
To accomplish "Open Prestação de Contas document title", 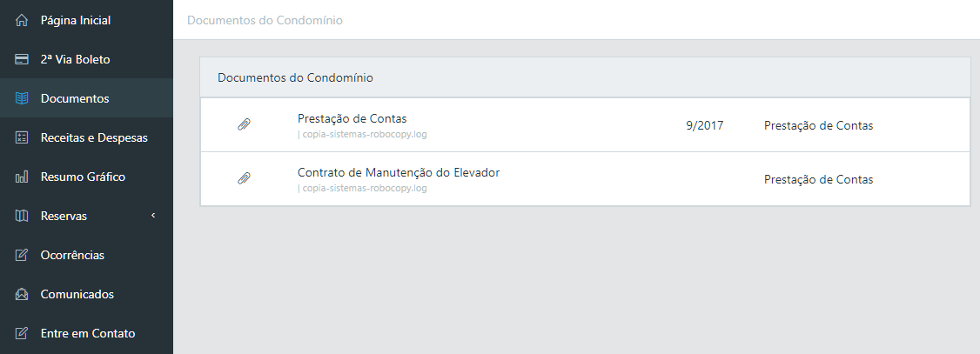I will (x=352, y=118).
